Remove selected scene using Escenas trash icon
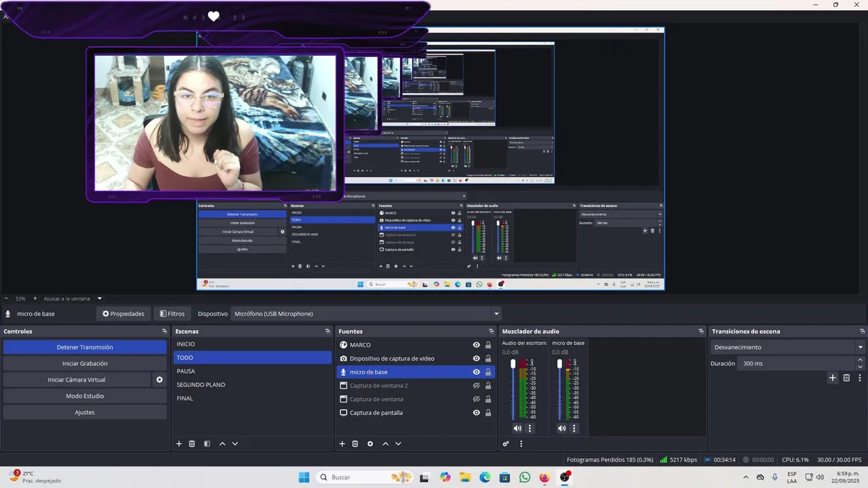The image size is (868, 488). tap(192, 444)
